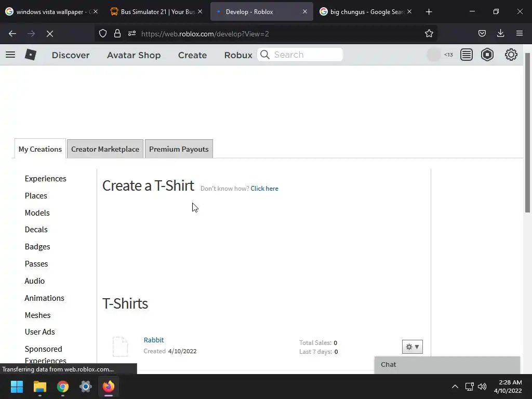Select the My Creations tab
The height and width of the screenshot is (399, 532).
(40, 149)
